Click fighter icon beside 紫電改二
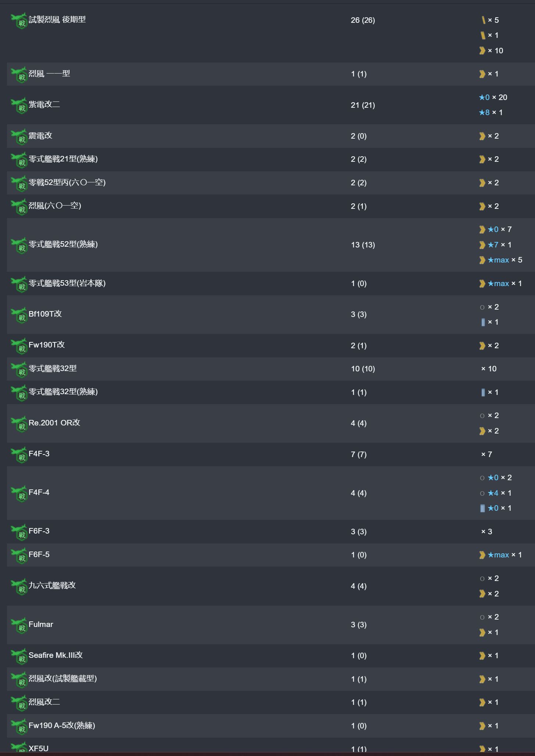The image size is (535, 756). point(19,106)
